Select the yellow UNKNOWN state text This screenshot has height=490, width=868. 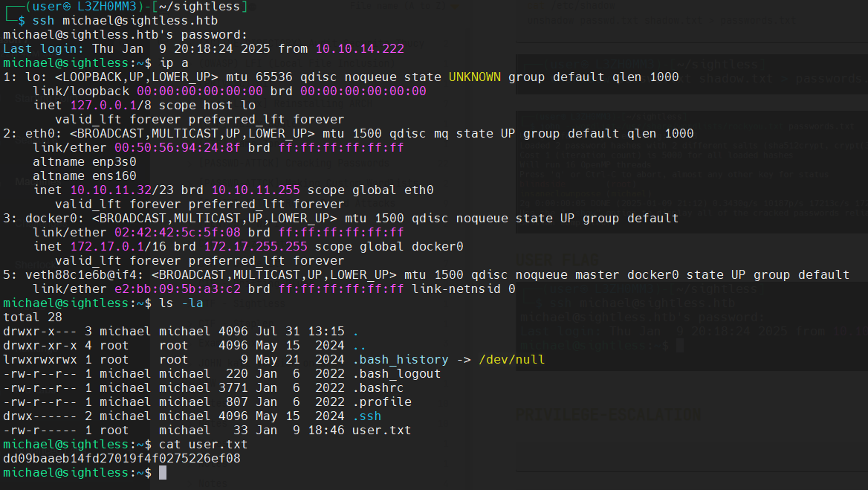pyautogui.click(x=474, y=77)
